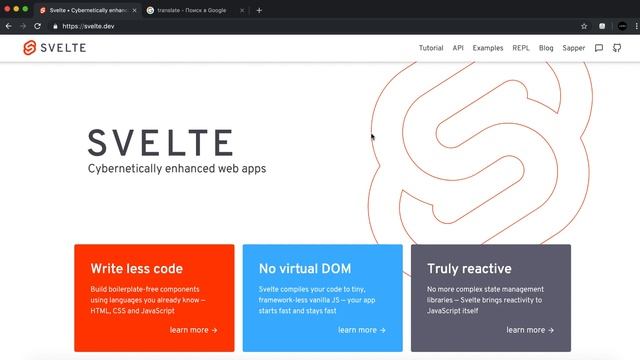Viewport: 640px width, 360px height.
Task: Click the No virtual DOM heading
Action: (305, 269)
